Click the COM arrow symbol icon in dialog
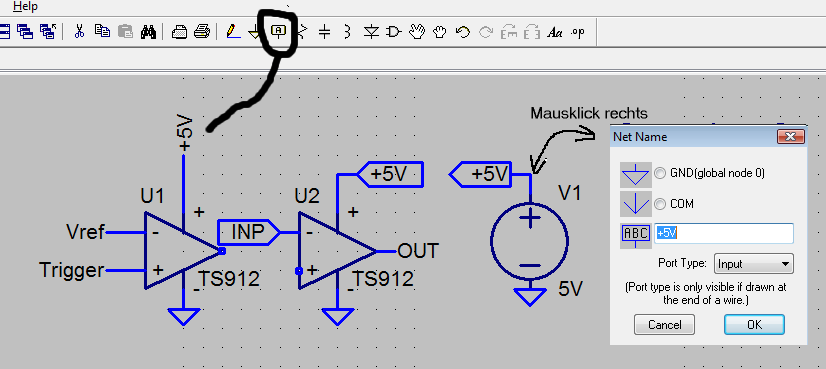This screenshot has width=826, height=369. pyautogui.click(x=636, y=204)
